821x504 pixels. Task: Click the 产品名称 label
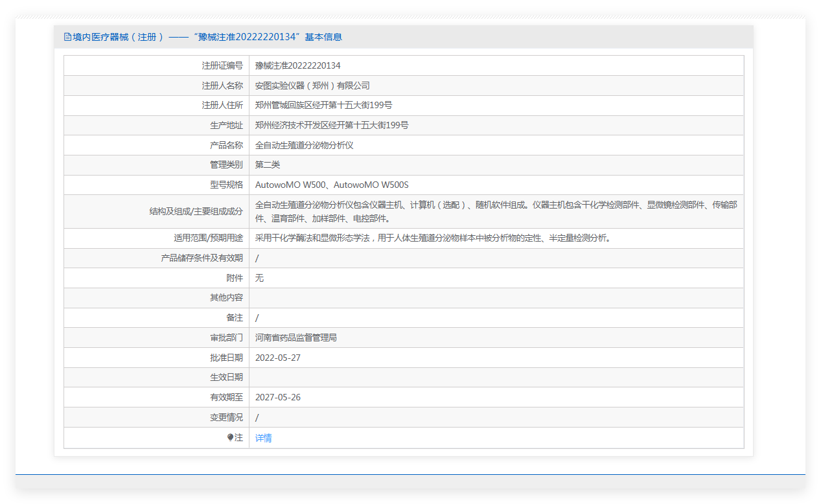pyautogui.click(x=226, y=145)
